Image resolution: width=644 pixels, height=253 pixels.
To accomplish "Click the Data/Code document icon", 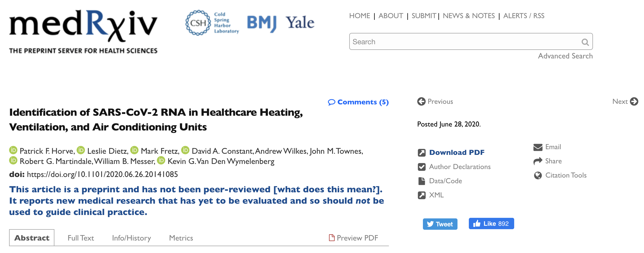I will pos(422,181).
